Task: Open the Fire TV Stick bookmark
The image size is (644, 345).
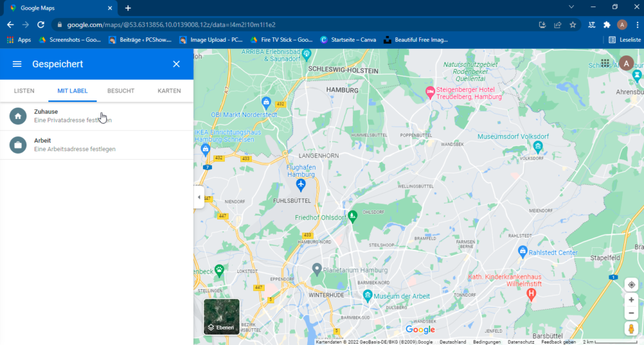Action: [x=282, y=40]
